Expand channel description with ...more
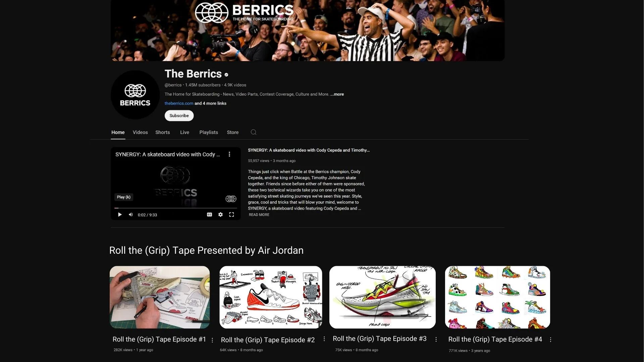Image resolution: width=644 pixels, height=362 pixels. (337, 94)
